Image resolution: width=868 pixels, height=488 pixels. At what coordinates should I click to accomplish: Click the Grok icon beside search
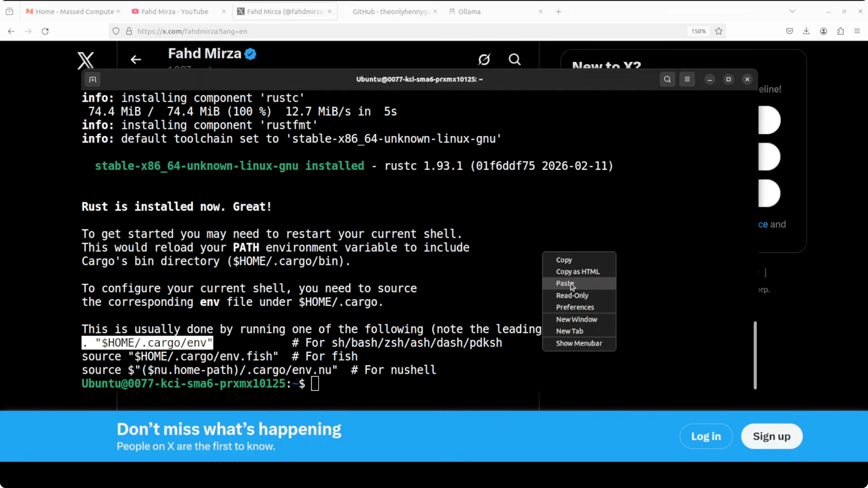tap(484, 60)
